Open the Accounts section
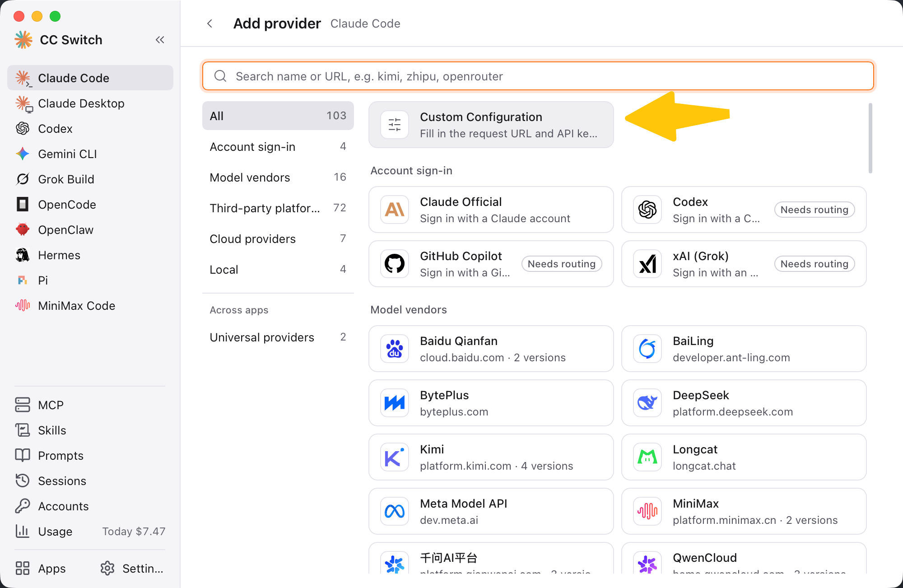903x588 pixels. click(x=90, y=506)
